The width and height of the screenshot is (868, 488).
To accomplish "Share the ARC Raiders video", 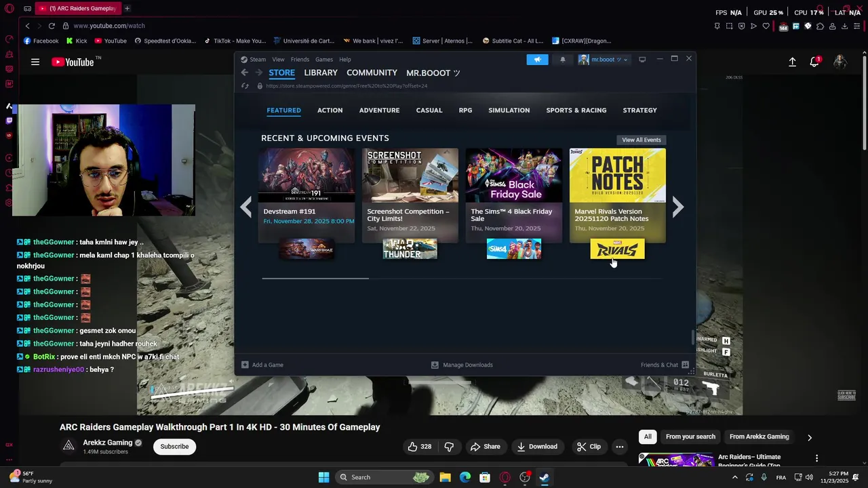I will [x=485, y=447].
